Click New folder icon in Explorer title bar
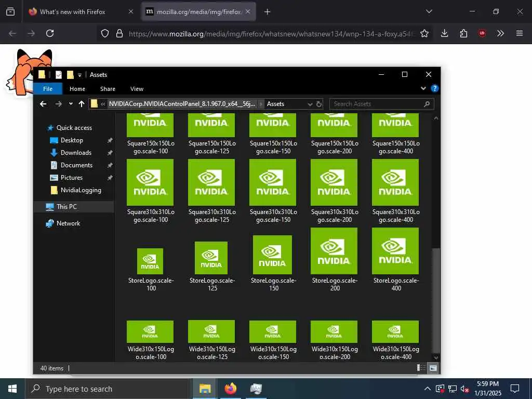This screenshot has height=399, width=532. pyautogui.click(x=70, y=75)
